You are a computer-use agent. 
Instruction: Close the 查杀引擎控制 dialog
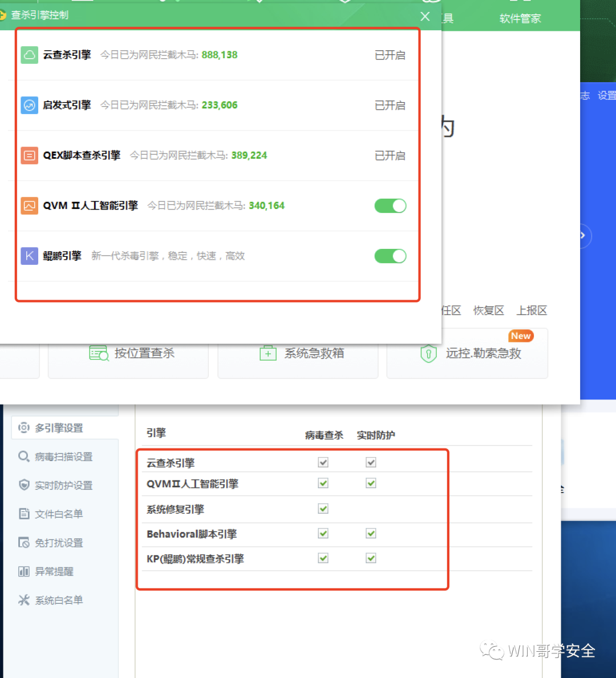pos(425,17)
